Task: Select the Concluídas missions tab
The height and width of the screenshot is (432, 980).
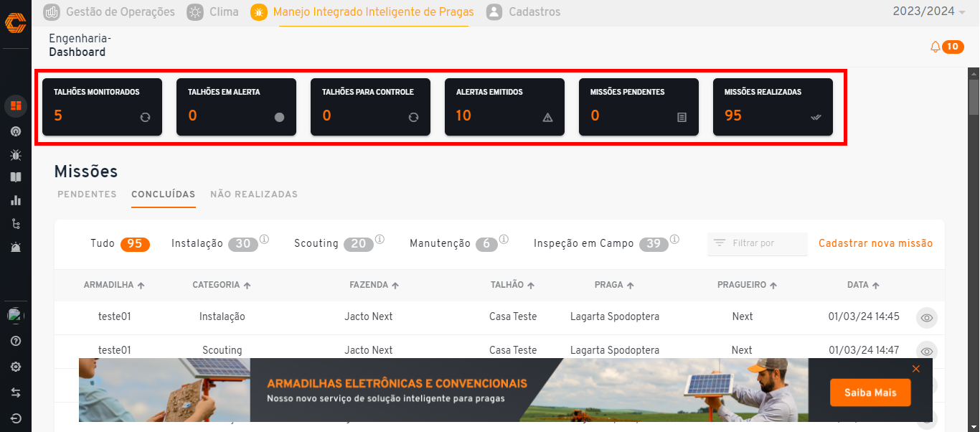Action: [164, 194]
